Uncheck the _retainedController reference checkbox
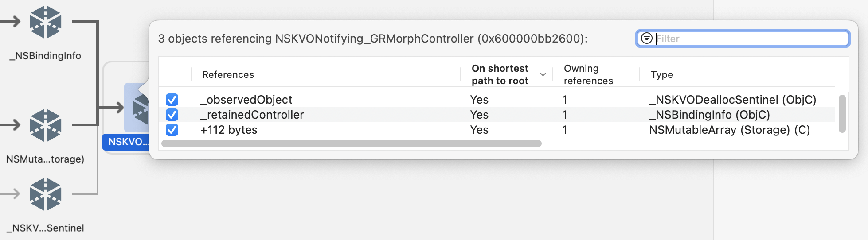Viewport: 868px width, 240px height. click(172, 115)
